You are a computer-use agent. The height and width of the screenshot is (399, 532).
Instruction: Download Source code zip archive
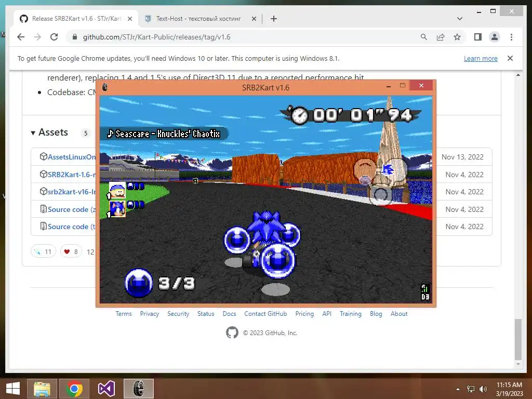coord(72,209)
